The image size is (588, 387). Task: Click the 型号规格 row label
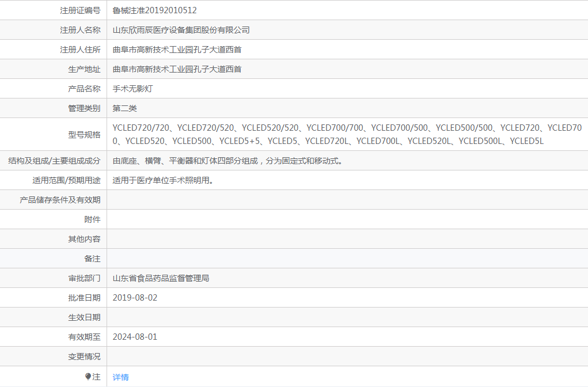tap(84, 134)
